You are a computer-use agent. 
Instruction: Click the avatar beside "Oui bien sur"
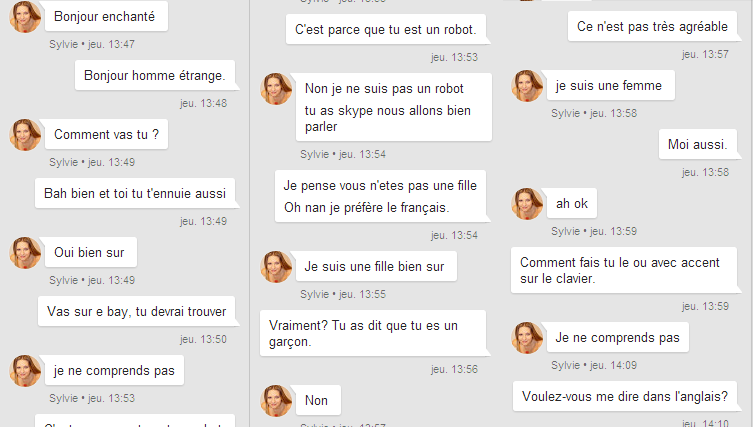26,253
